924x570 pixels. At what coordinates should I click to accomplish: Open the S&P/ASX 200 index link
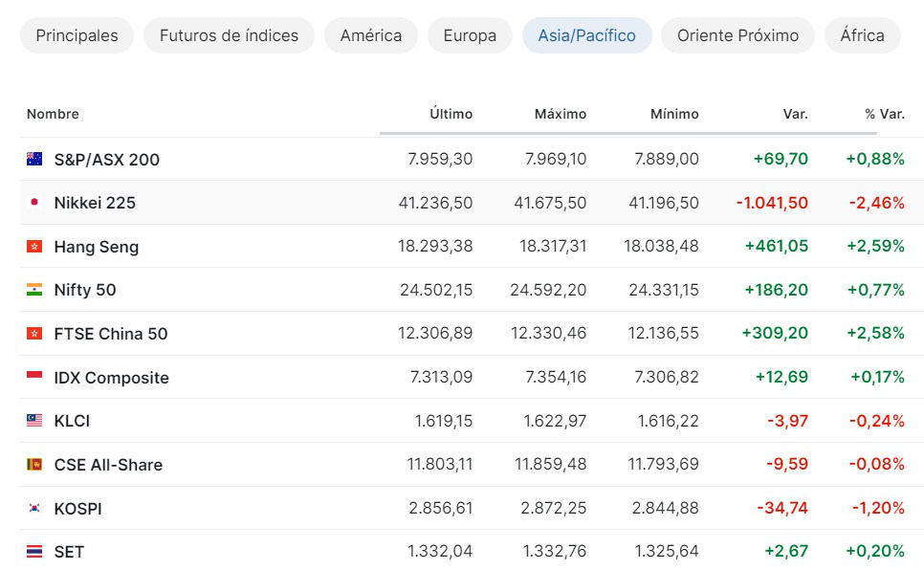pos(107,160)
